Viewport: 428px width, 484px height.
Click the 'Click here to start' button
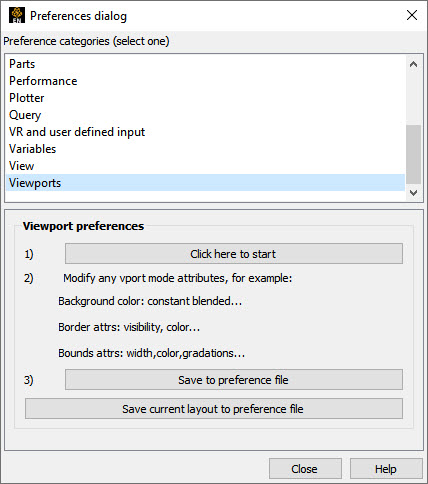[234, 254]
